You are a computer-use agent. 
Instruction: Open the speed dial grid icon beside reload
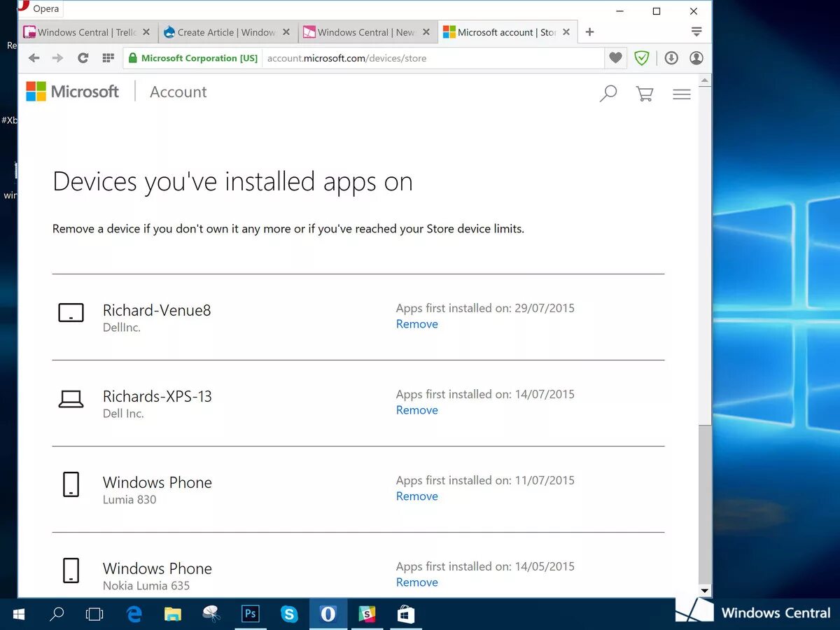tap(108, 58)
